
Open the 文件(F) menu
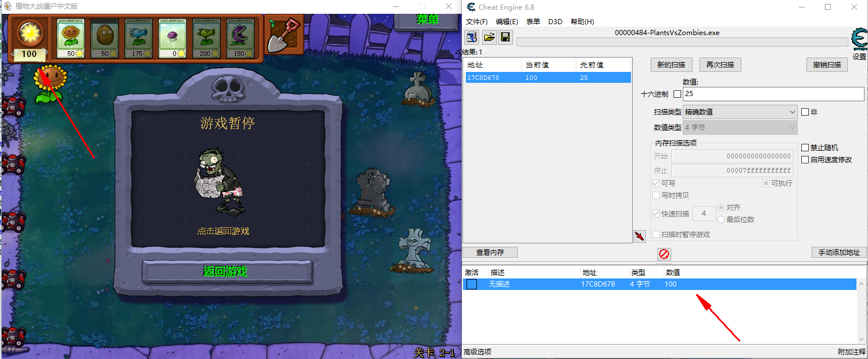click(x=477, y=22)
